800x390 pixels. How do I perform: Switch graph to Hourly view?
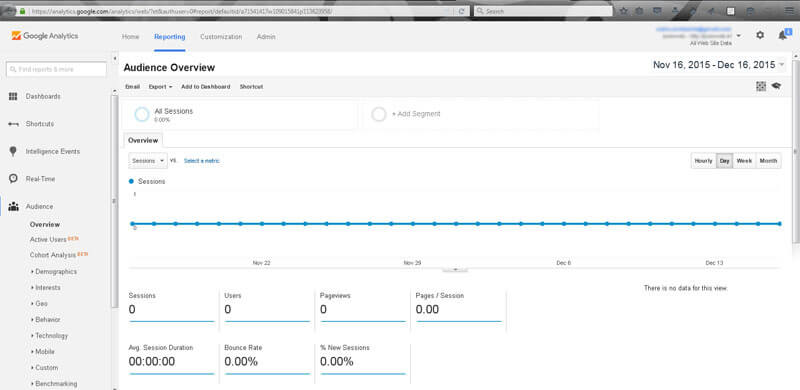703,161
